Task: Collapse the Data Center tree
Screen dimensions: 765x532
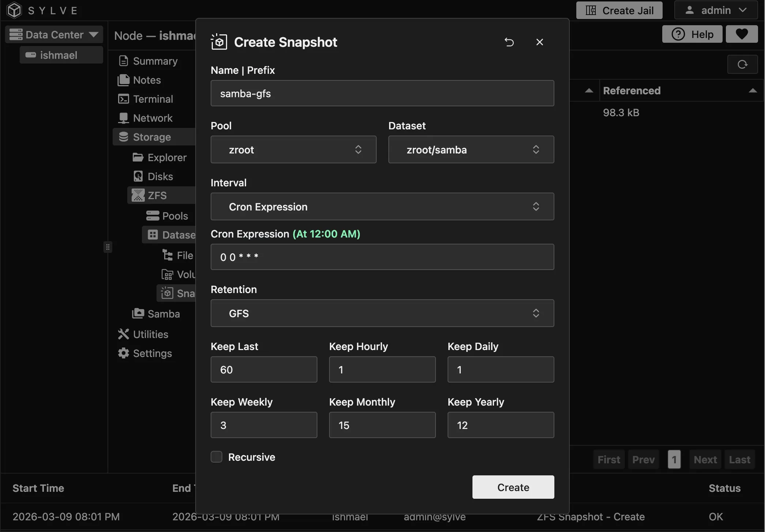Action: (x=94, y=34)
